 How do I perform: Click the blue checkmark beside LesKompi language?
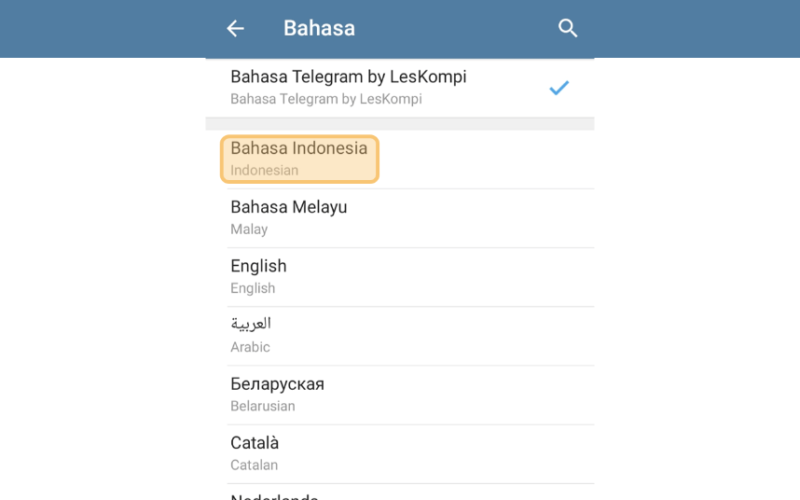pyautogui.click(x=559, y=88)
